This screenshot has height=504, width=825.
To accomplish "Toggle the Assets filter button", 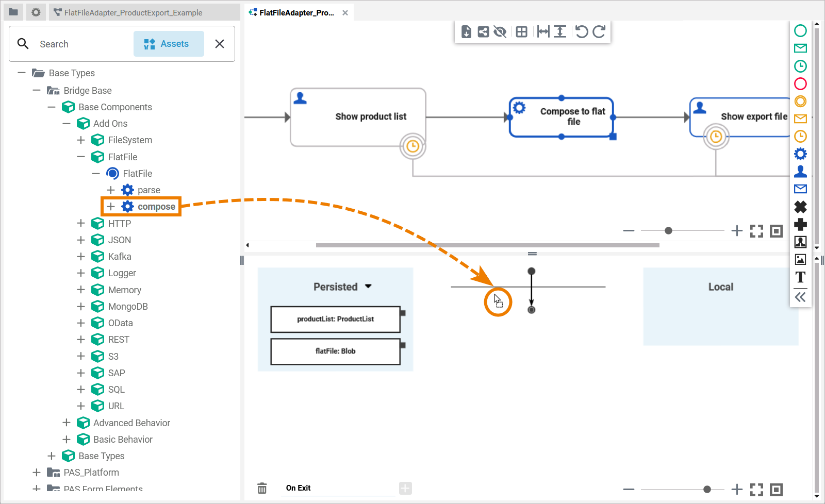I will 169,44.
